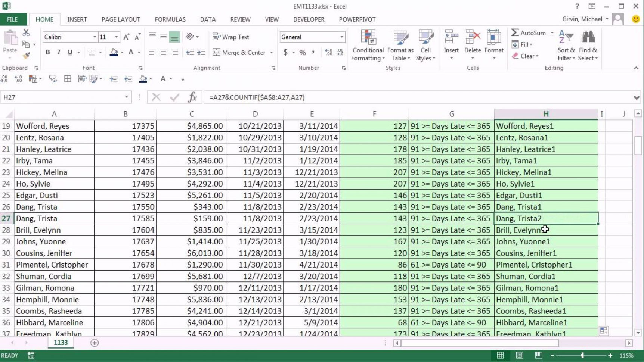Activate center text alignment

(163, 52)
